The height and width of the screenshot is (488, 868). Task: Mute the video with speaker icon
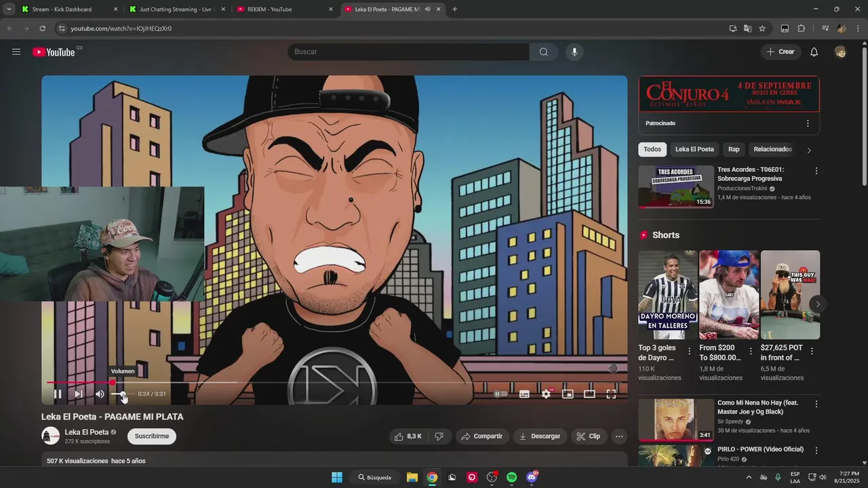coord(100,394)
